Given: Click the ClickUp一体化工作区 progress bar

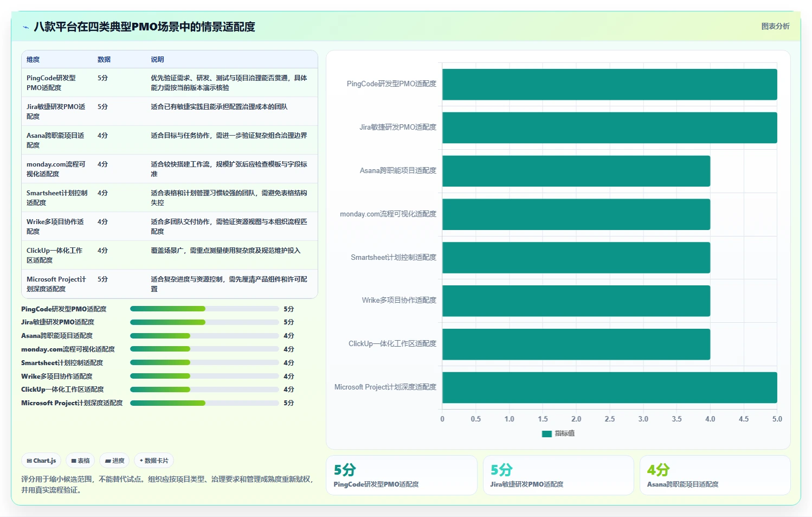Looking at the screenshot, I should 204,390.
